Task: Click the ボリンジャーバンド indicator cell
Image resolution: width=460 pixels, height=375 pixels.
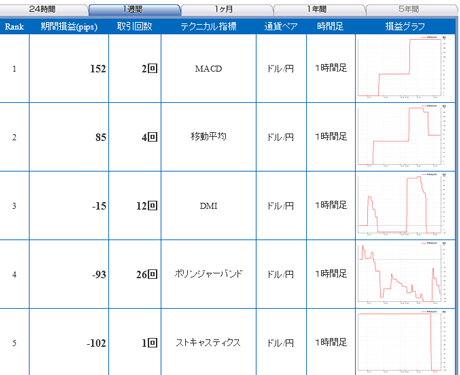Action: [x=209, y=274]
